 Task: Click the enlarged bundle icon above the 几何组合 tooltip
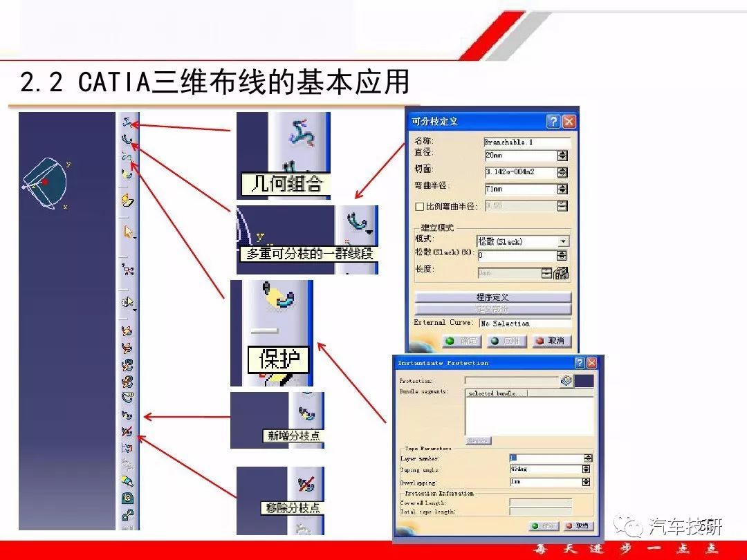tap(302, 133)
